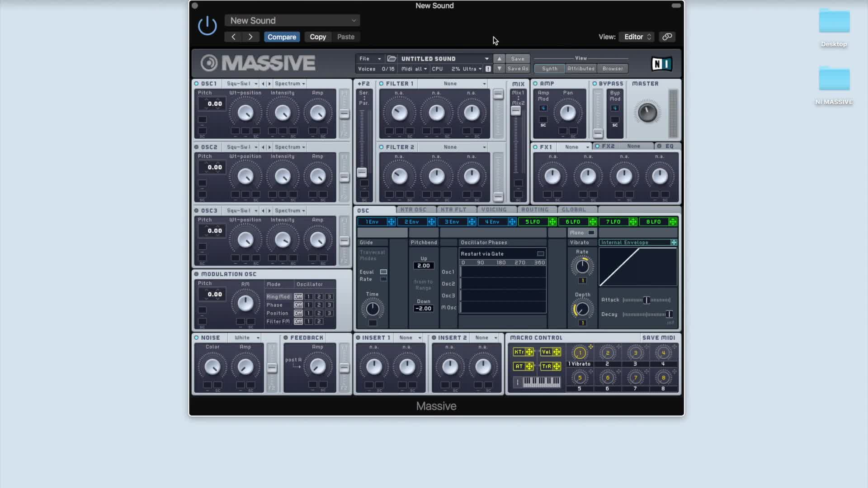Switch to the Browser view
Image resolution: width=868 pixels, height=488 pixels.
tap(613, 69)
